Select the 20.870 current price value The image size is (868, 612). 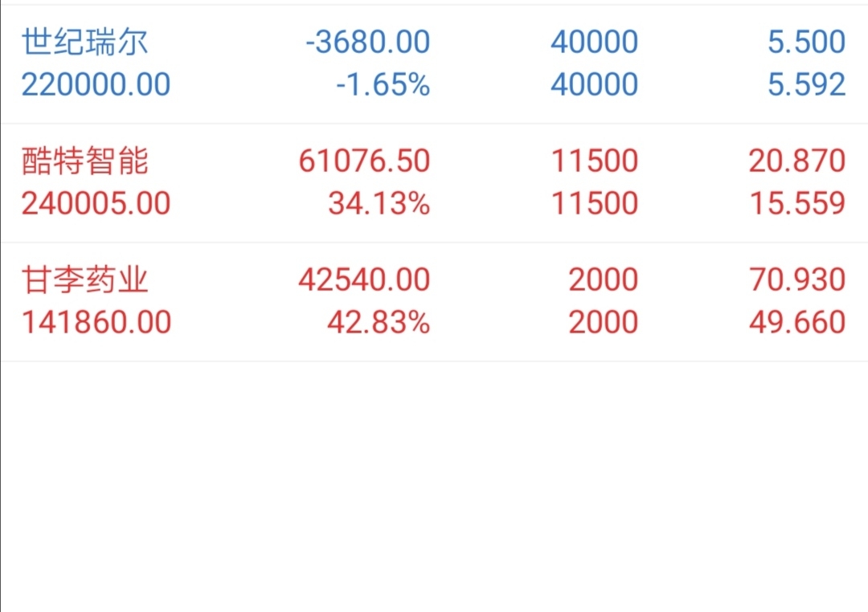(797, 161)
